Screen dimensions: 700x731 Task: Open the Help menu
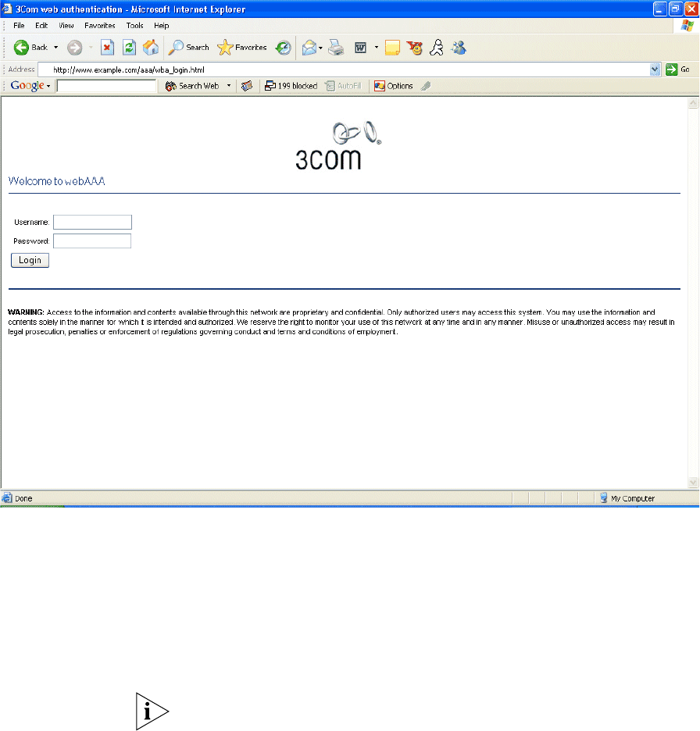[x=162, y=26]
